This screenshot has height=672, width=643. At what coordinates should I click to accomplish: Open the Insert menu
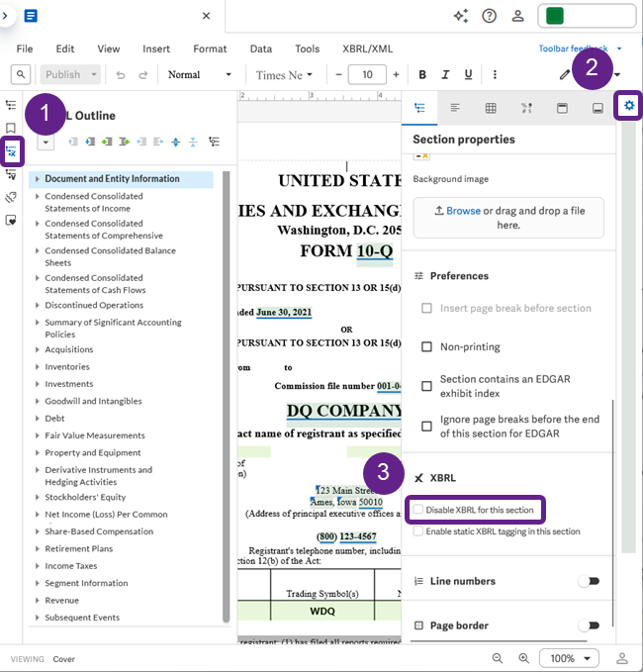(156, 48)
